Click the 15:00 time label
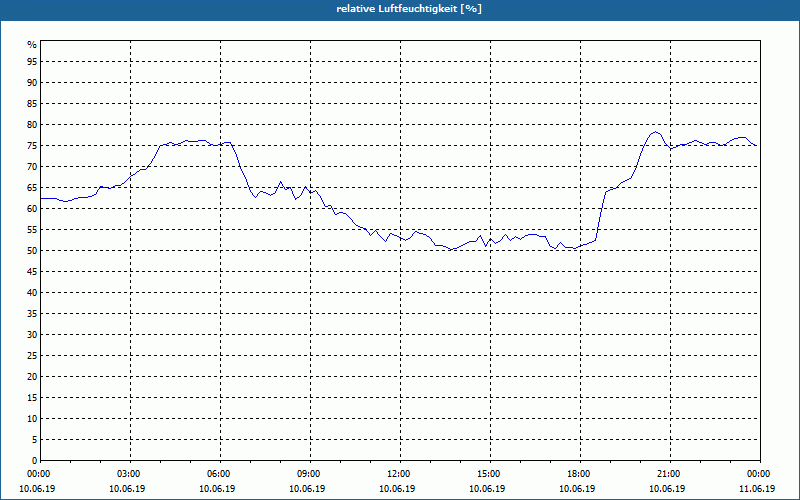Screen dimensions: 800x500 [489, 474]
